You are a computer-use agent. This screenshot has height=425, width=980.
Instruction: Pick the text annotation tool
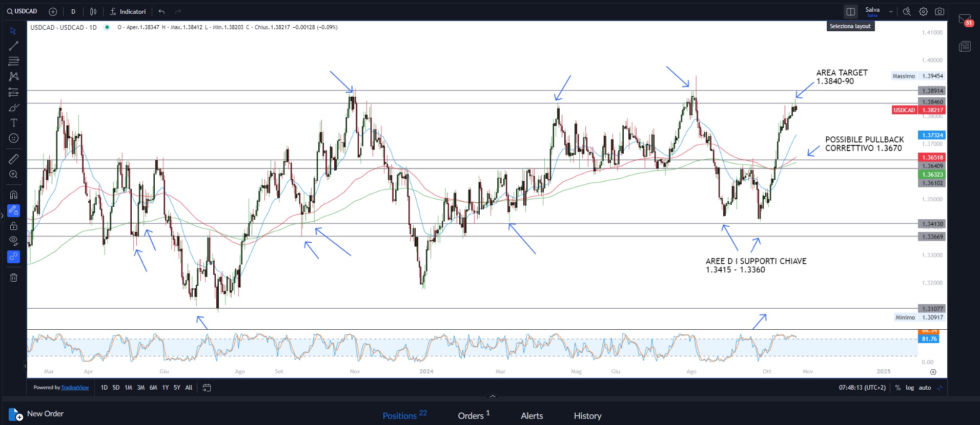point(14,123)
